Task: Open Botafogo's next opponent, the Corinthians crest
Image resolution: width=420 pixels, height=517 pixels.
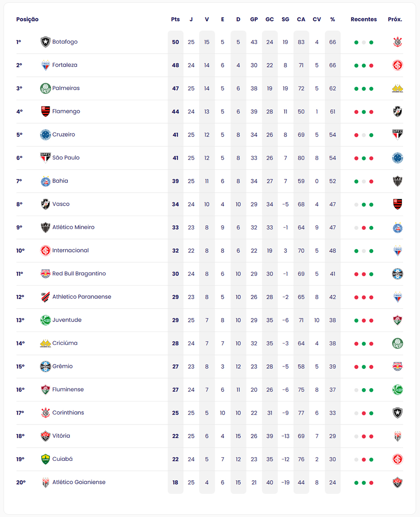Action: tap(397, 42)
